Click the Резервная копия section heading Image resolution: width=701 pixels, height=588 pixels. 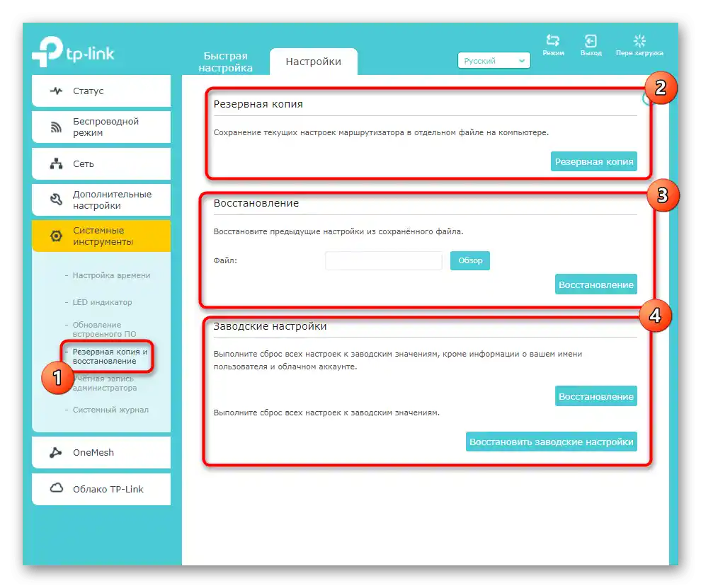[x=258, y=104]
